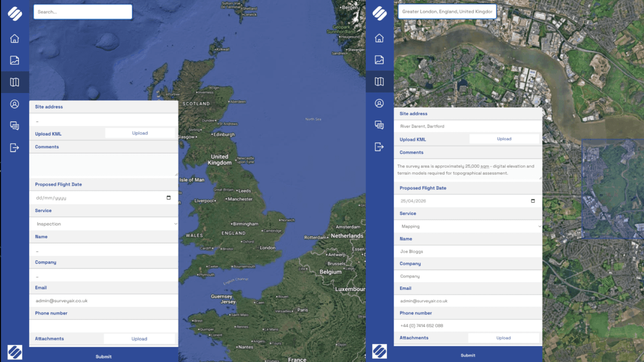Click Upload for Attachments on right form

[504, 338]
